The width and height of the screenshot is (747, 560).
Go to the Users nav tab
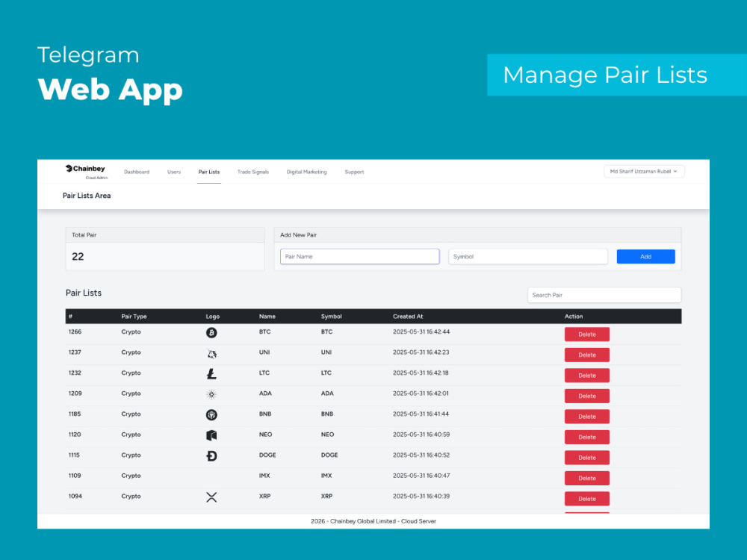pos(174,172)
